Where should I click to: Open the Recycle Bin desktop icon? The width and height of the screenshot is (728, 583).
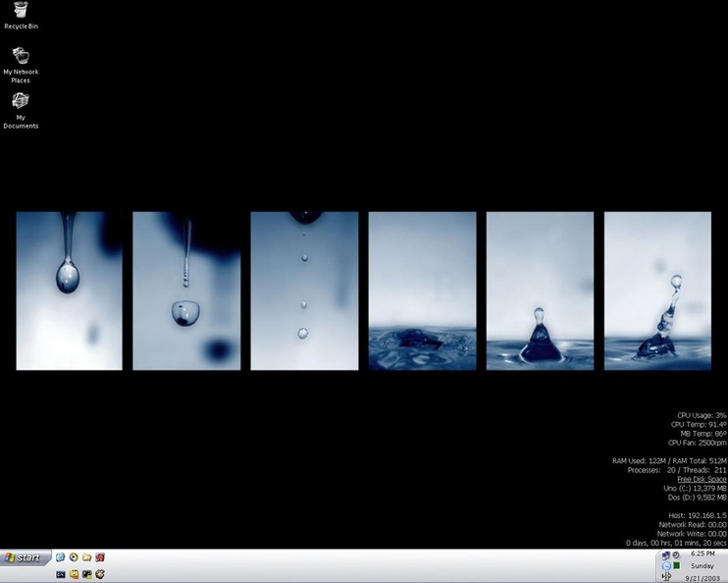pos(21,16)
